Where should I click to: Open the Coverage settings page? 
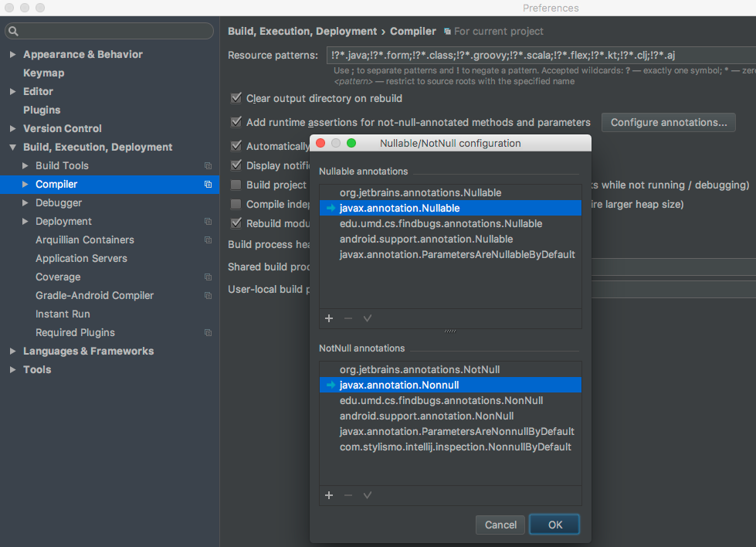58,277
